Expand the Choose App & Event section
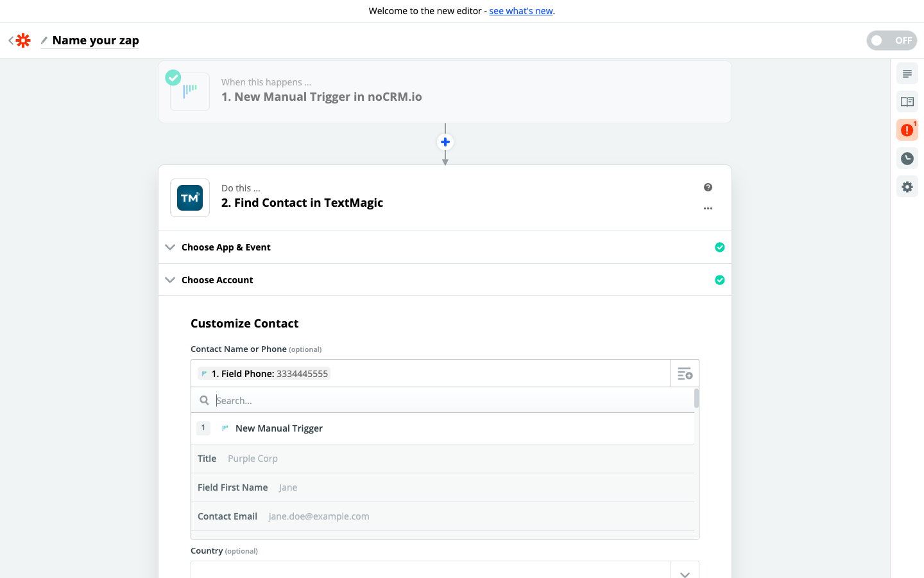The width and height of the screenshot is (924, 578). pos(226,247)
